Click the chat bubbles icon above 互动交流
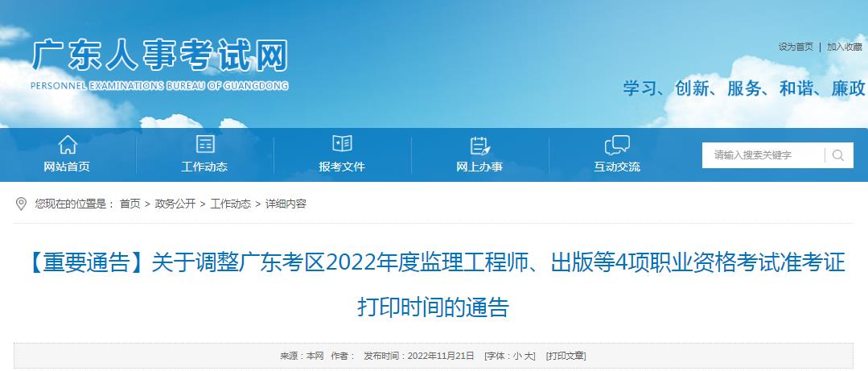This screenshot has height=371, width=868. (617, 145)
